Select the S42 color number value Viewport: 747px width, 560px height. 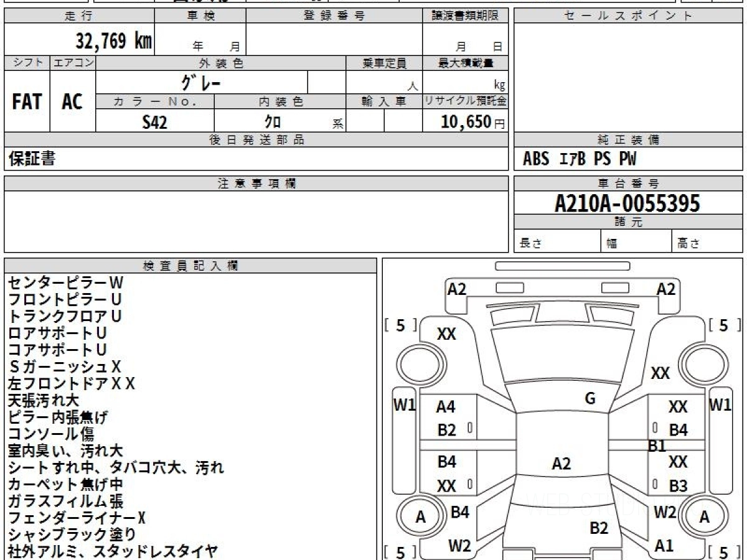(154, 123)
